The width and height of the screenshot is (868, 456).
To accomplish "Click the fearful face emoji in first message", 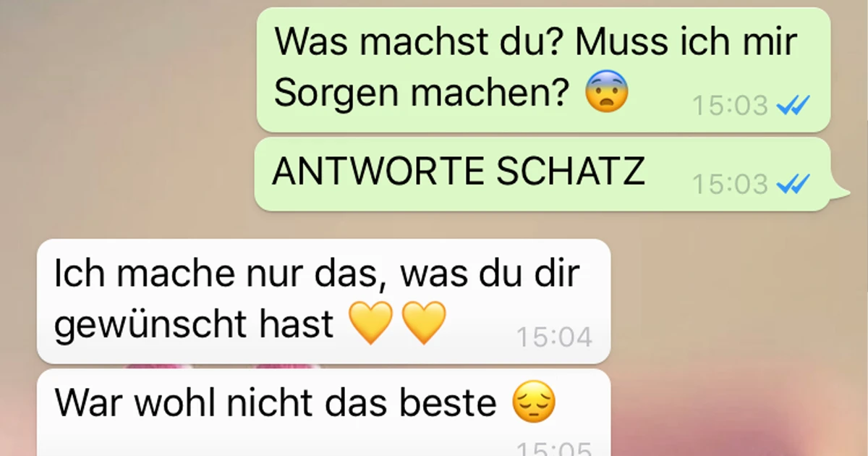I will click(x=607, y=93).
